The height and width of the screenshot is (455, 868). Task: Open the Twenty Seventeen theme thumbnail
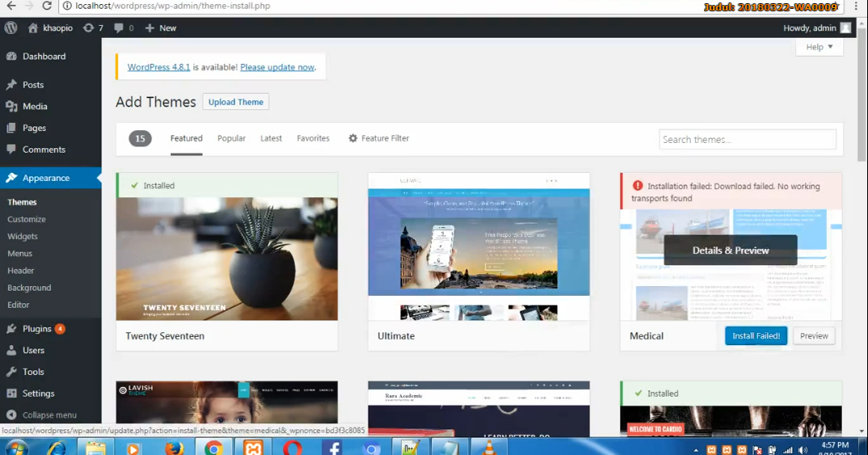[x=227, y=259]
